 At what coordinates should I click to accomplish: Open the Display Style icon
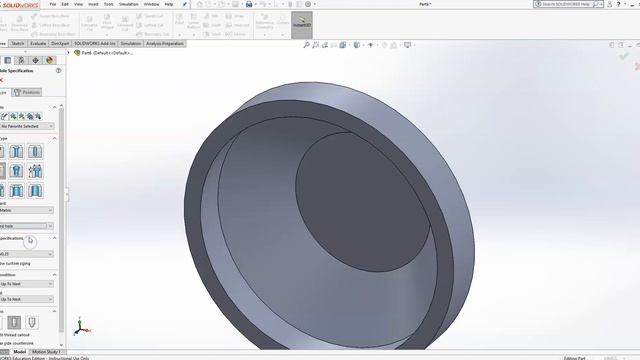(x=357, y=45)
